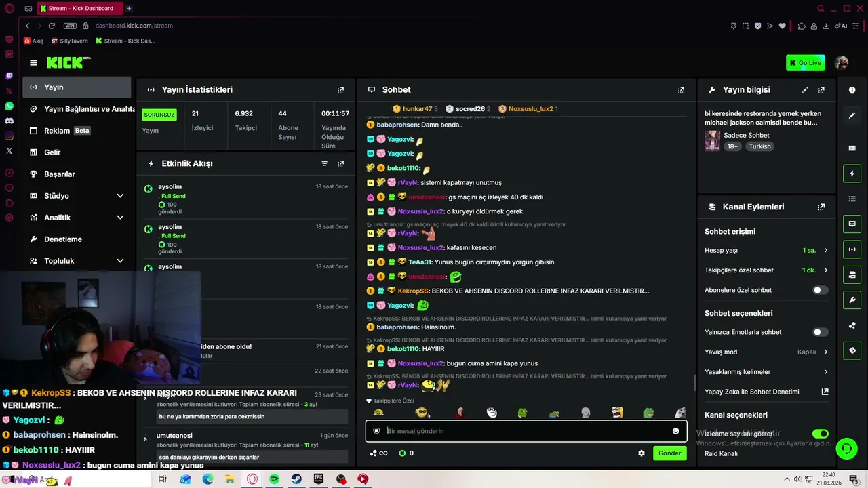The image size is (868, 488).
Task: Open X (Twitter) in the Opera sidebar
Action: (9, 150)
